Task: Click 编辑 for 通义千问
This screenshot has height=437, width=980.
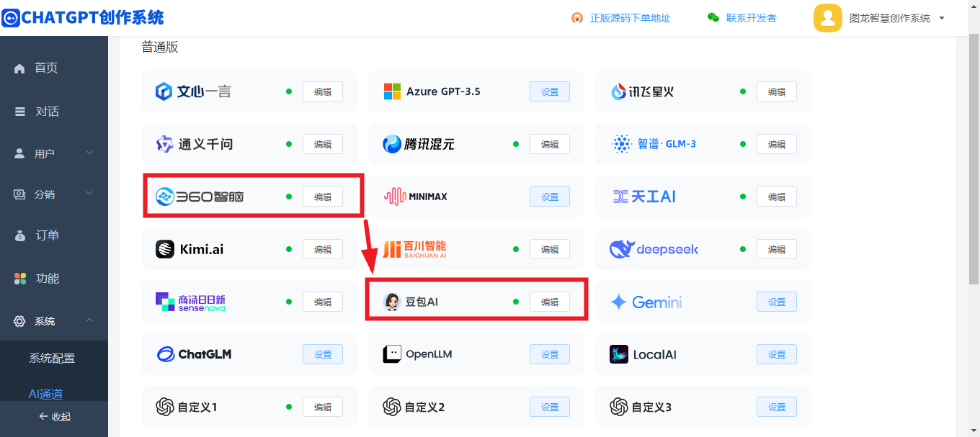Action: pos(323,144)
